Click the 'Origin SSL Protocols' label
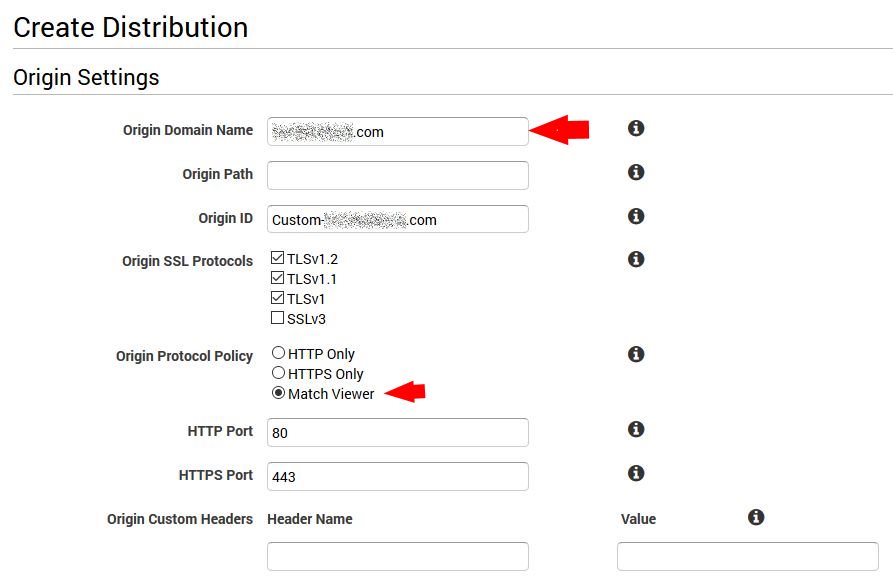This screenshot has height=583, width=893. 187,261
